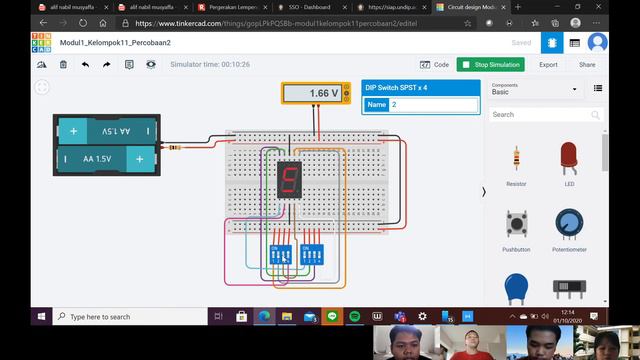The width and height of the screenshot is (640, 360).
Task: Stop the running simulation
Action: 491,64
